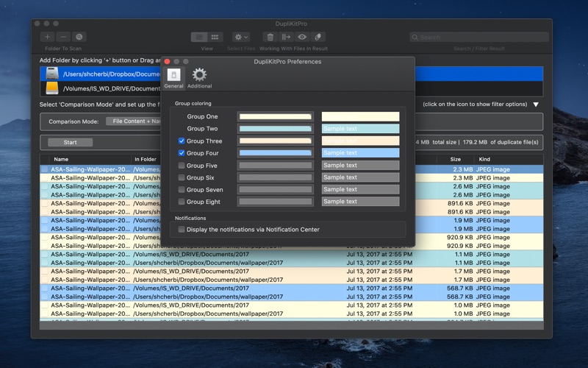Sort results by In Folder column header

coord(146,159)
